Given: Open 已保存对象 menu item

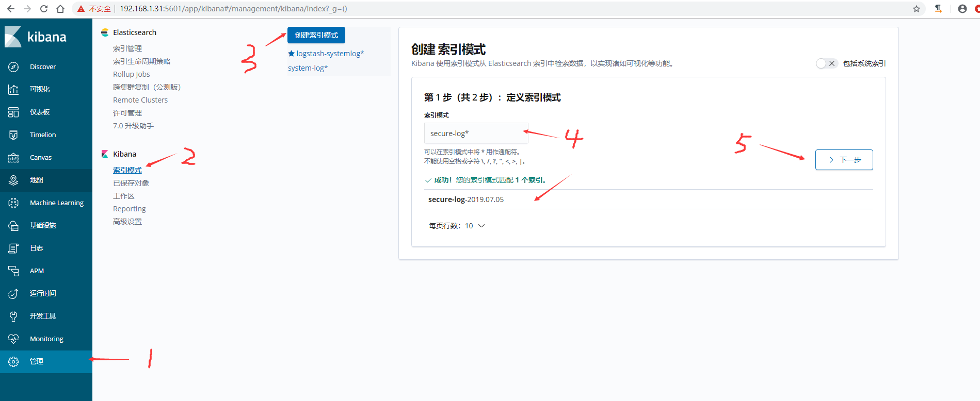Looking at the screenshot, I should [x=131, y=183].
